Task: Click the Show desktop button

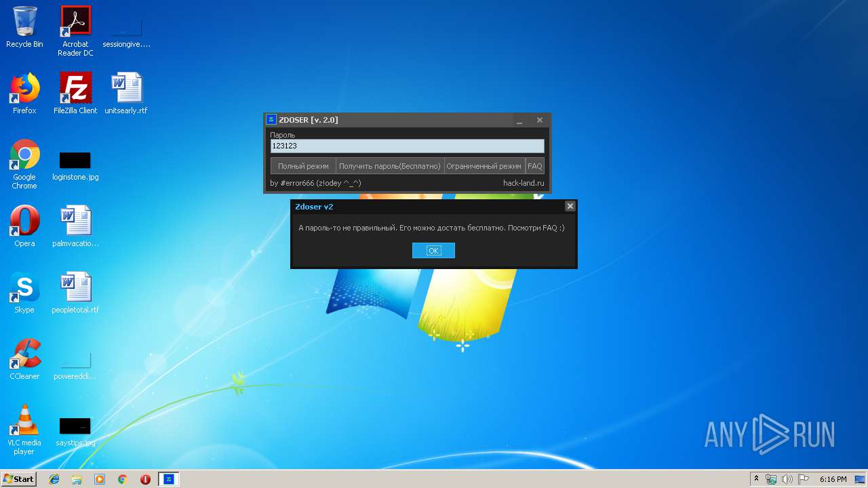Action: (x=861, y=479)
